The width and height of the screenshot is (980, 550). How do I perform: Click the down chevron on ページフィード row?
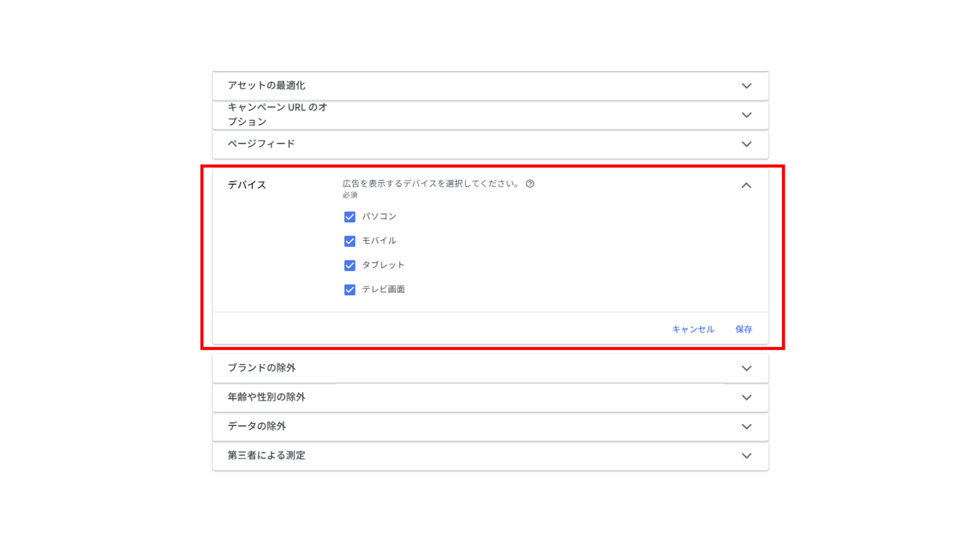[x=746, y=144]
